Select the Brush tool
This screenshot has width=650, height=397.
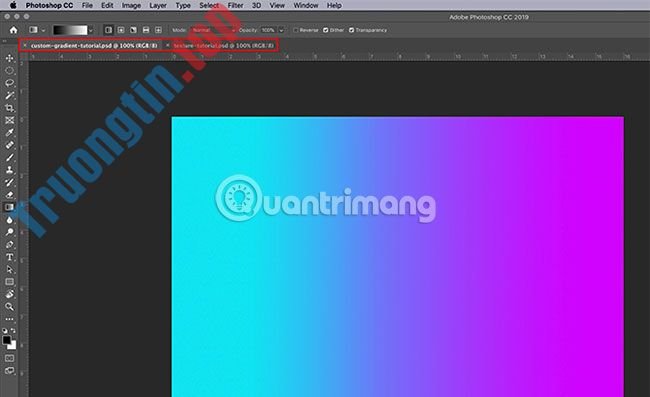point(10,157)
